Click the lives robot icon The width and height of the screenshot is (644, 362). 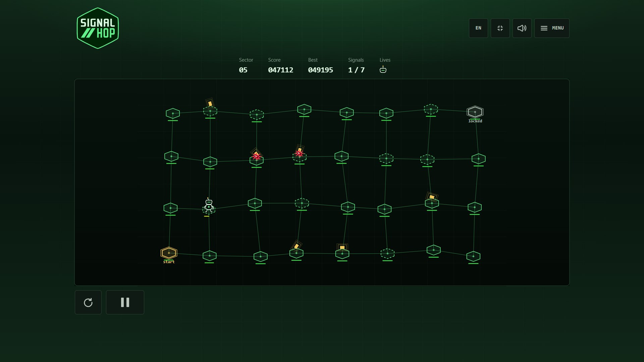pos(383,69)
